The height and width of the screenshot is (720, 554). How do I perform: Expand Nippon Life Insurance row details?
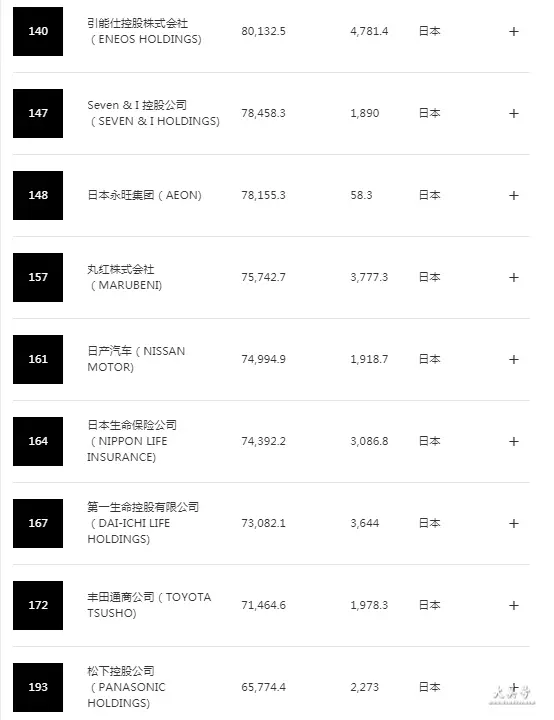514,441
